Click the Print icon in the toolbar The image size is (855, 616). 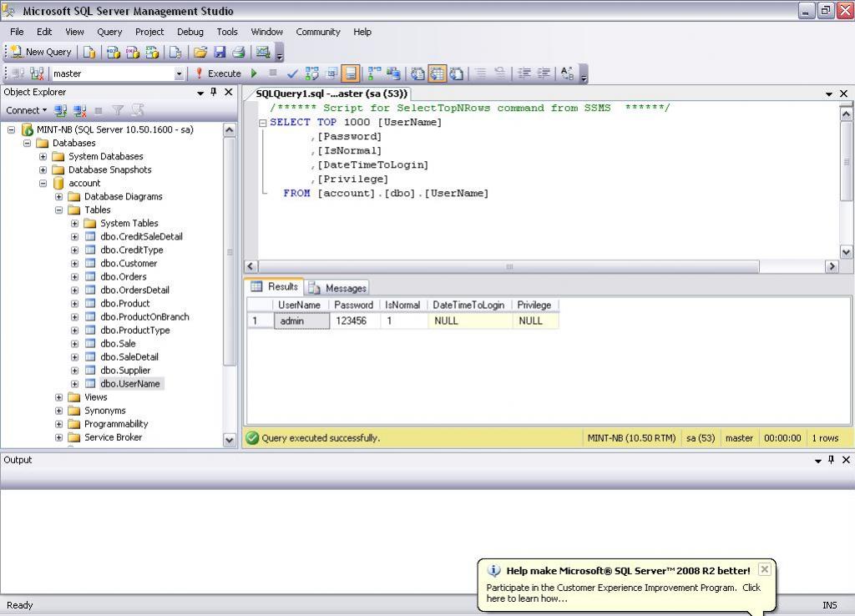tap(238, 52)
